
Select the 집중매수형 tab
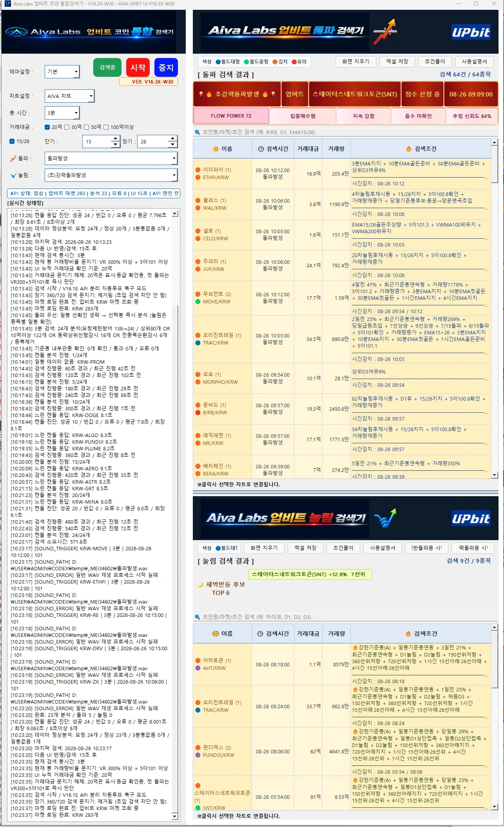(x=303, y=116)
